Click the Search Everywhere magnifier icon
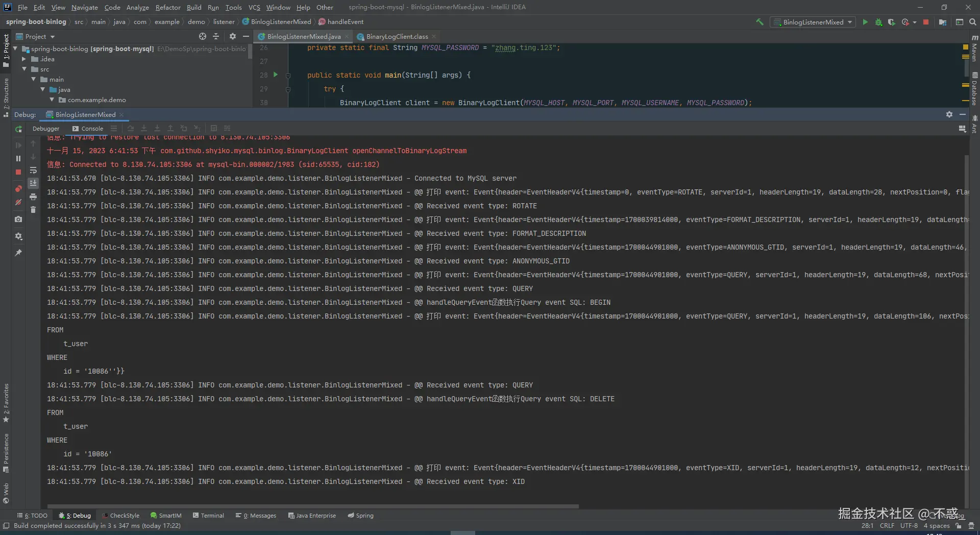980x535 pixels. click(x=973, y=22)
